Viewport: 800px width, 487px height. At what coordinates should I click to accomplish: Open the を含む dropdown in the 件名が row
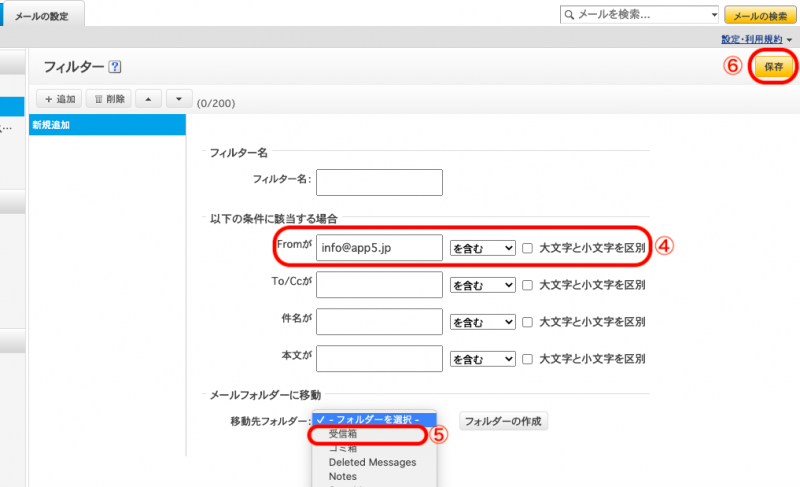tap(483, 322)
